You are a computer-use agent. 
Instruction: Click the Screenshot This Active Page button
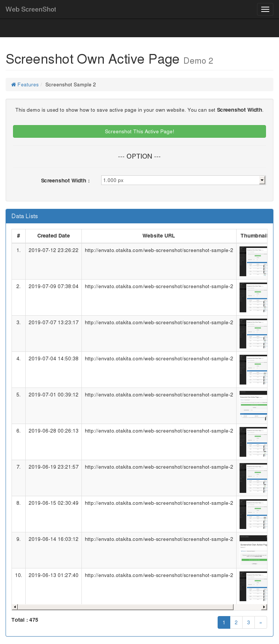tap(139, 131)
